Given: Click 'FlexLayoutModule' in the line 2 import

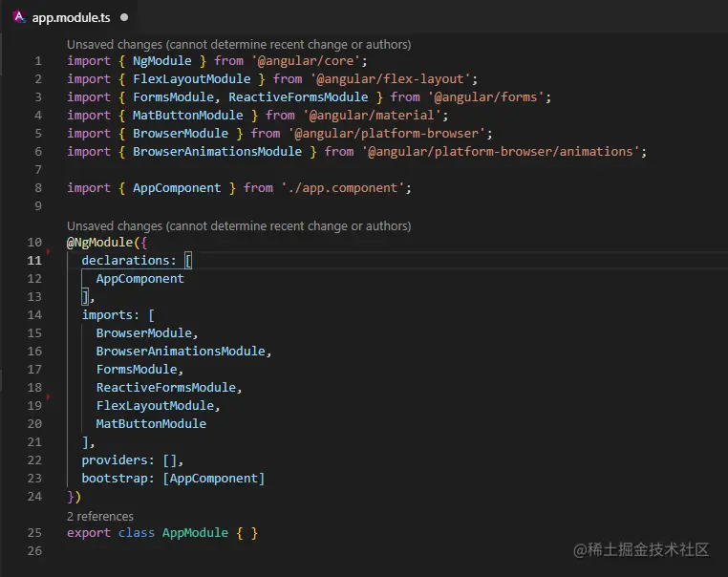Looking at the screenshot, I should pos(191,79).
